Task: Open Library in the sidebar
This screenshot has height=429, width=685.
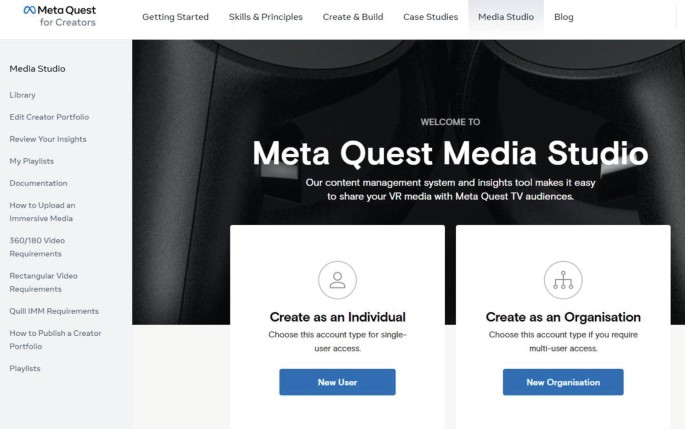Action: tap(22, 95)
